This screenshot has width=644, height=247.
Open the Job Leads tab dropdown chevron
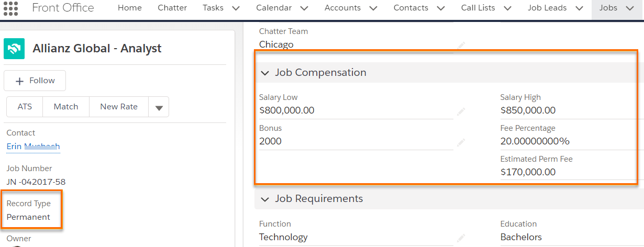tap(579, 8)
